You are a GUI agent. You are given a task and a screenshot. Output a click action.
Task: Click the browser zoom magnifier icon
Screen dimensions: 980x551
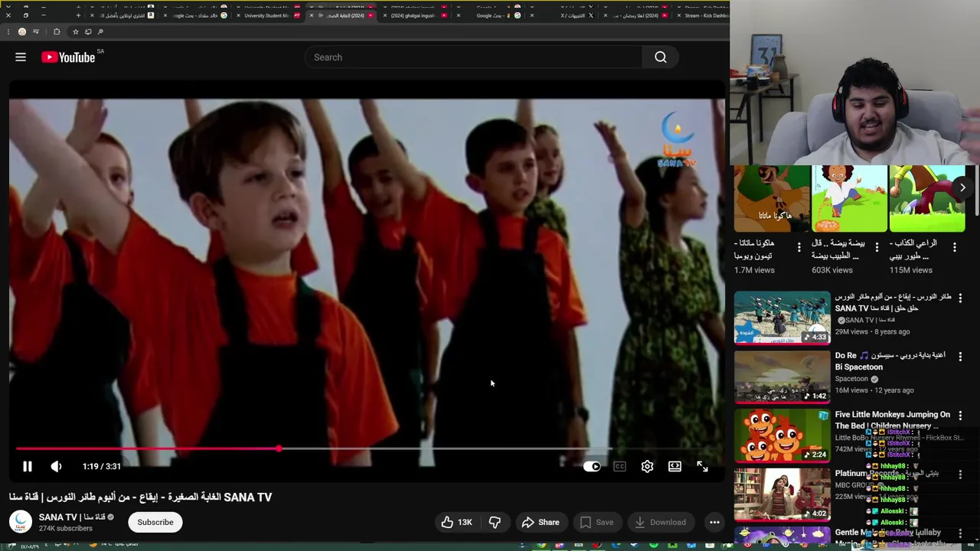100,31
